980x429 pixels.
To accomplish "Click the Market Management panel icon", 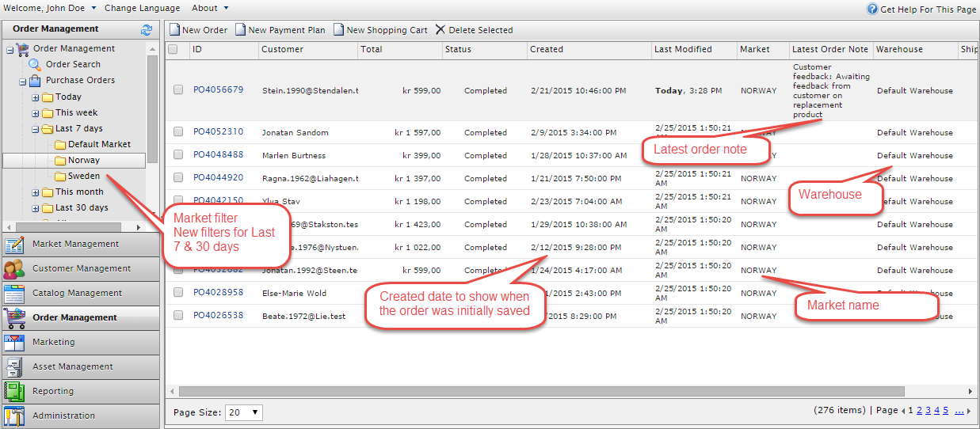I will [14, 245].
